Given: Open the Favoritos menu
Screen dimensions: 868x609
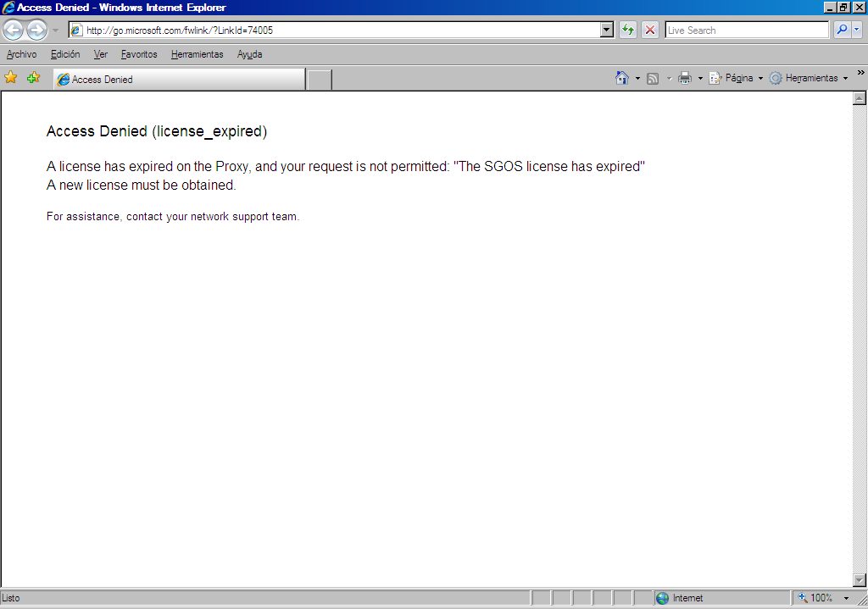Looking at the screenshot, I should click(139, 54).
